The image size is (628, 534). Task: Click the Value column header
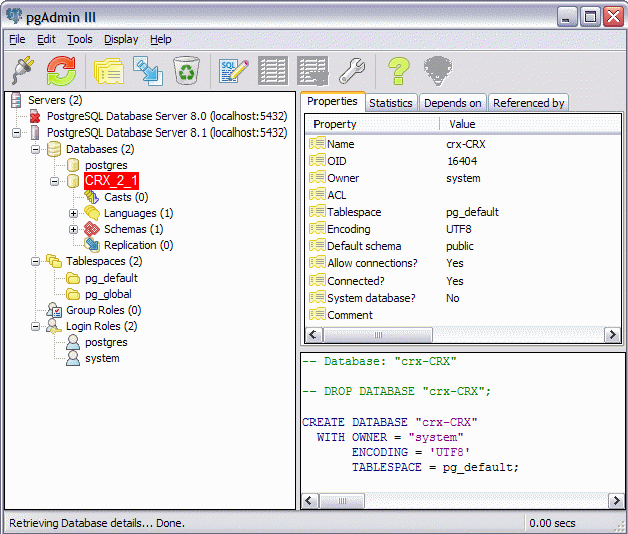(x=531, y=124)
